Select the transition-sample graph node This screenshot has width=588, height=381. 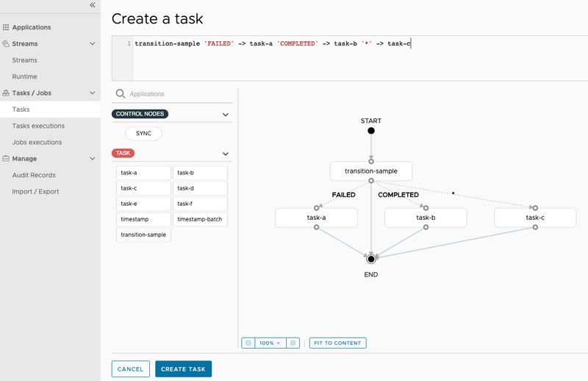point(371,171)
